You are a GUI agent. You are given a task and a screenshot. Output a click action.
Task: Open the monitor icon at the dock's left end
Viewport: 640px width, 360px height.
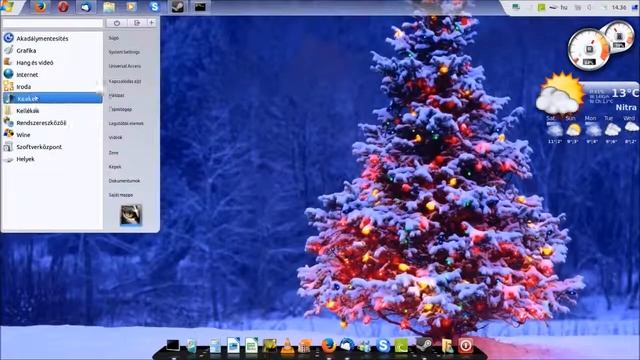pos(173,345)
